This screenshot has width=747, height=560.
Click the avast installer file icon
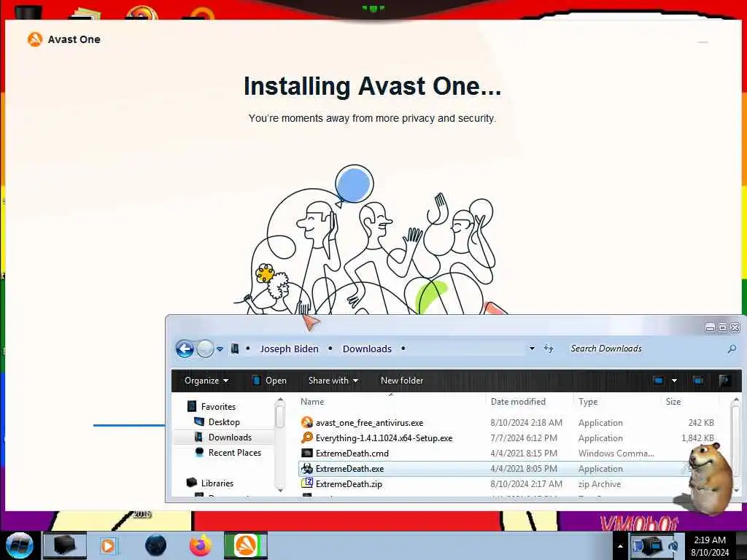[x=307, y=422]
